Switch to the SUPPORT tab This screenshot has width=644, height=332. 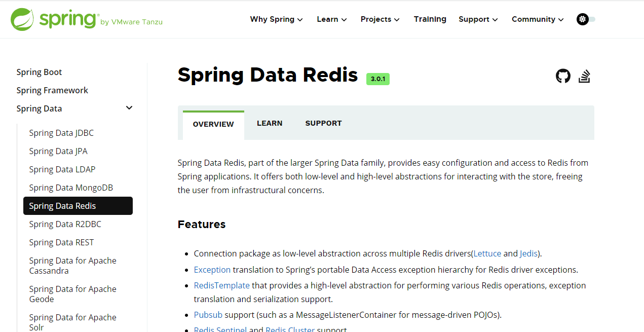323,123
